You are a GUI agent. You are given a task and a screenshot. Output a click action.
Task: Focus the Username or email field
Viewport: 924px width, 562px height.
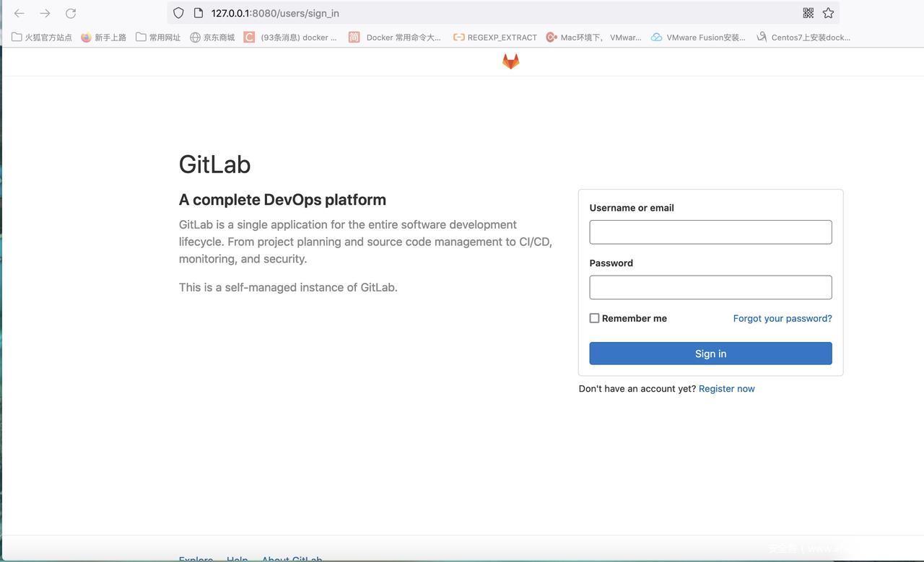[x=710, y=232]
